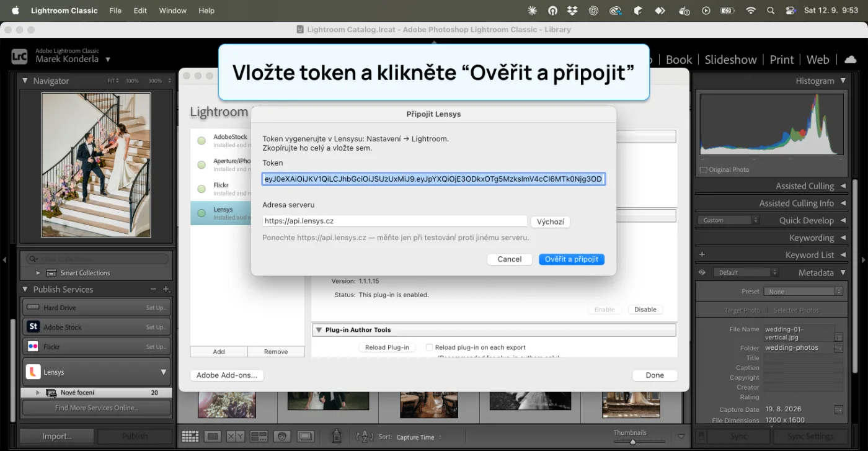Open Control Center in menu bar

(x=790, y=11)
